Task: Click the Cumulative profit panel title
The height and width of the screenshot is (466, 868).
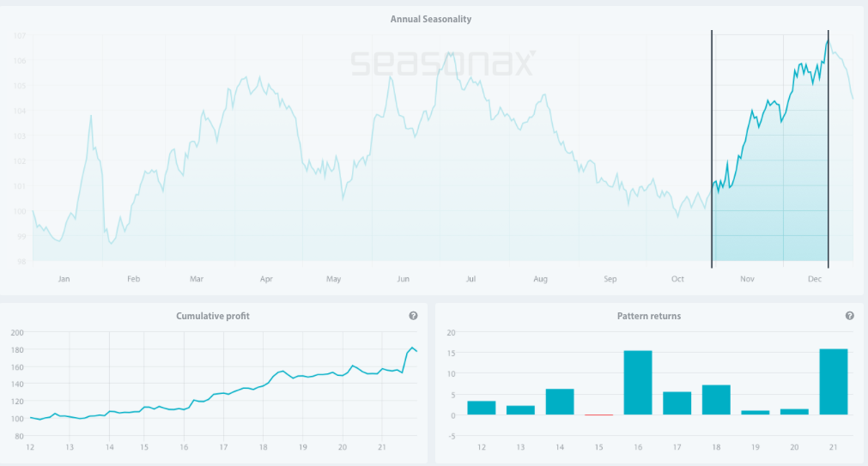Action: [x=213, y=316]
